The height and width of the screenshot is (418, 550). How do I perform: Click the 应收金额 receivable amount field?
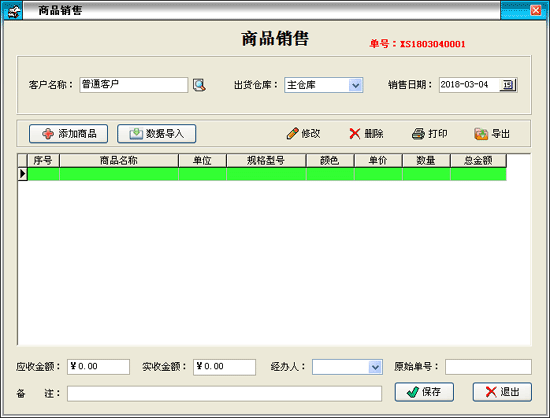(99, 367)
